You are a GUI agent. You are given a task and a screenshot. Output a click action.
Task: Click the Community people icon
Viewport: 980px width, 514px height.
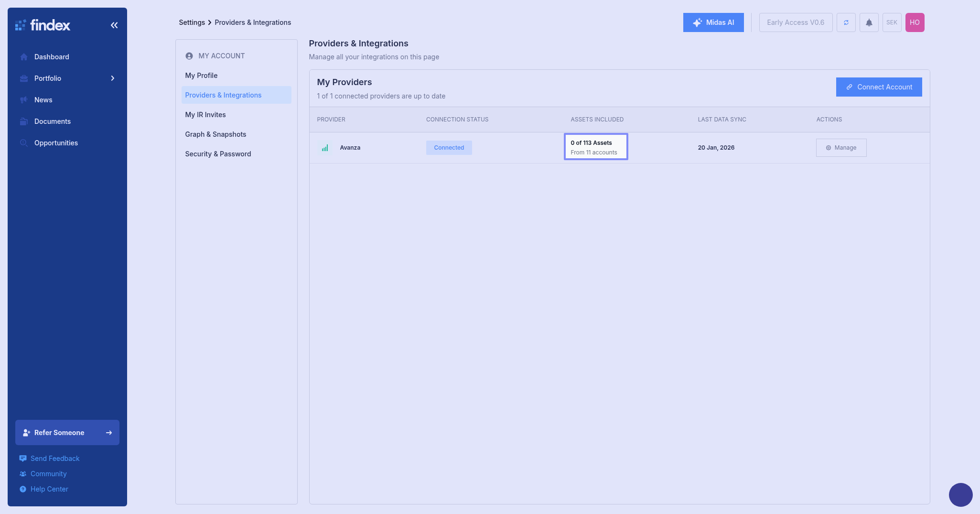point(23,474)
